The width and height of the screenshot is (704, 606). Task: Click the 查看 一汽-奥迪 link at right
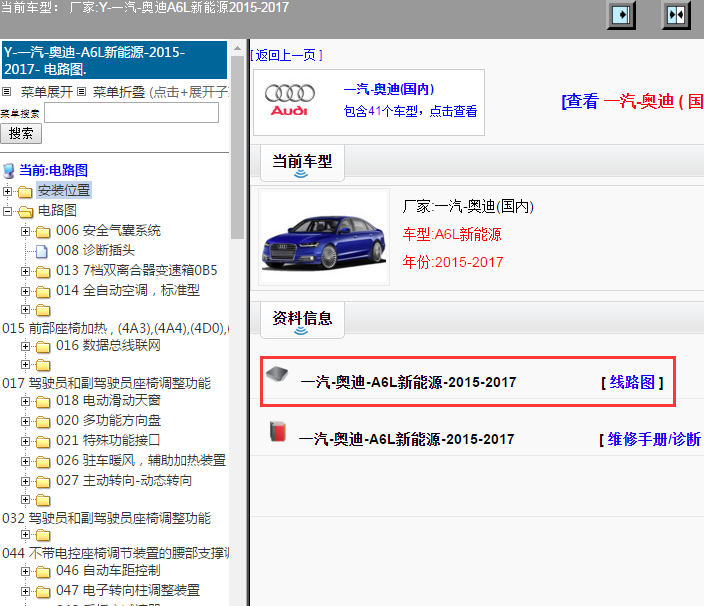pyautogui.click(x=632, y=101)
